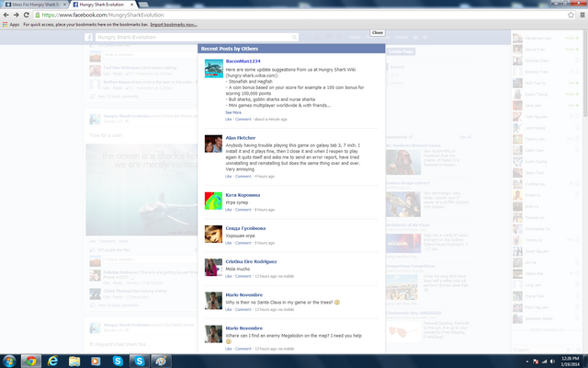Comment on the 'Хорошая игра' post
This screenshot has width=588, height=368.
243,243
